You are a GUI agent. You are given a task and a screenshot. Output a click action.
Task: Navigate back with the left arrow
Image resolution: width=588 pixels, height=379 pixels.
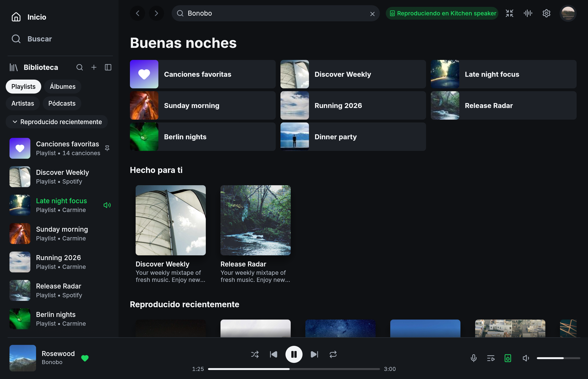[138, 13]
